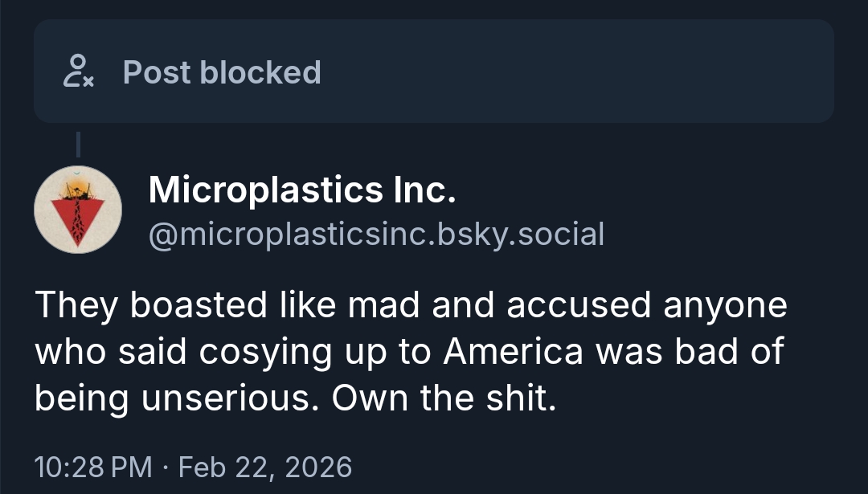The height and width of the screenshot is (494, 868).
Task: Open the Microplastics Inc. display name
Action: (302, 190)
